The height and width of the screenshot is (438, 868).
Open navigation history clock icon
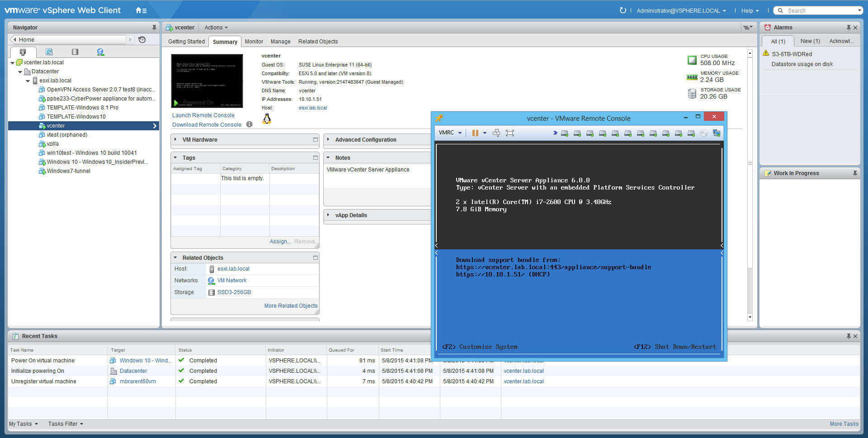pyautogui.click(x=142, y=40)
